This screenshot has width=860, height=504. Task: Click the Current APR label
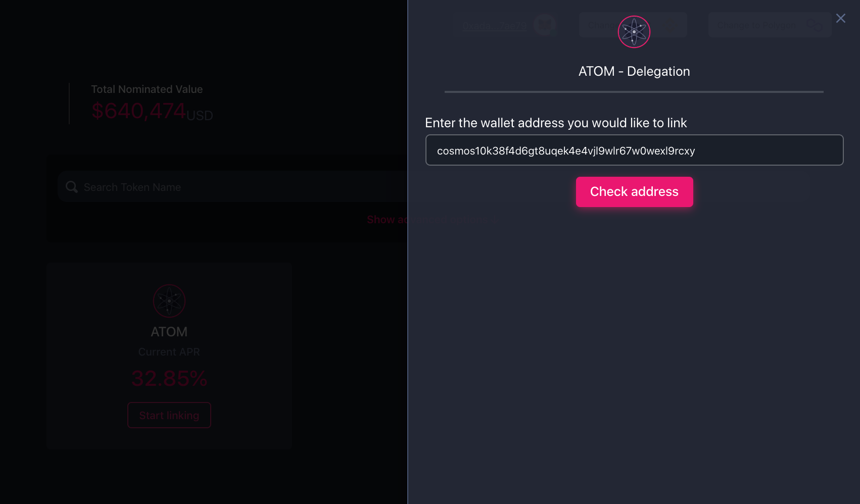coord(169,352)
